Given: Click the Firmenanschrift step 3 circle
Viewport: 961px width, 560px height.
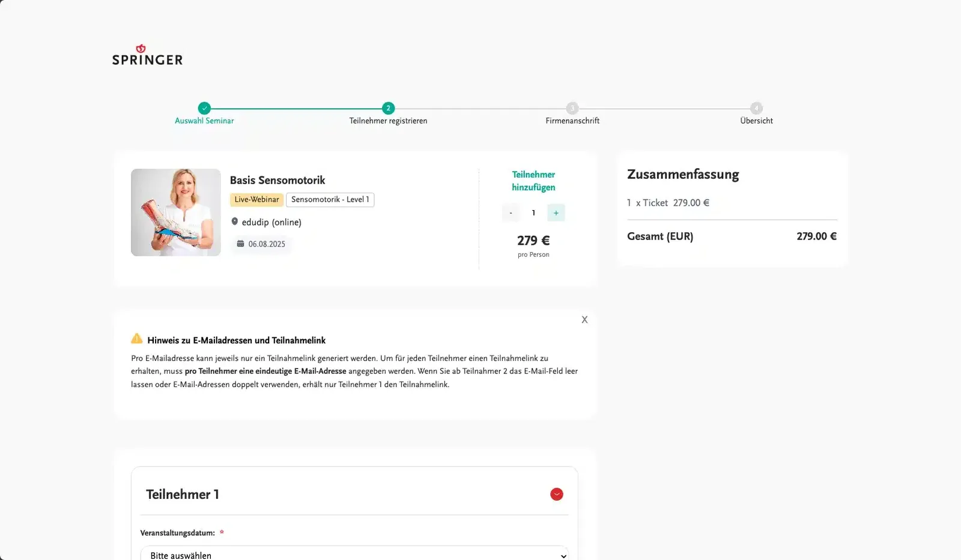Looking at the screenshot, I should tap(572, 108).
